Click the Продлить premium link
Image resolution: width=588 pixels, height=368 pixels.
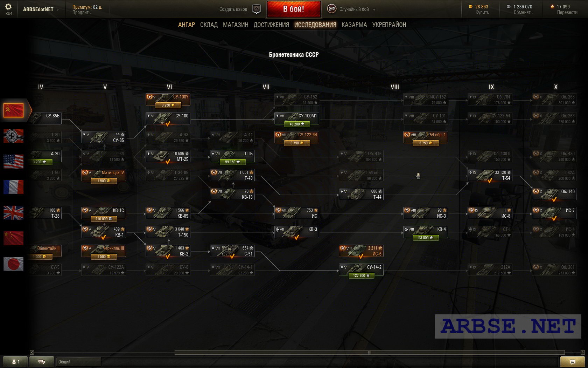[x=82, y=12]
